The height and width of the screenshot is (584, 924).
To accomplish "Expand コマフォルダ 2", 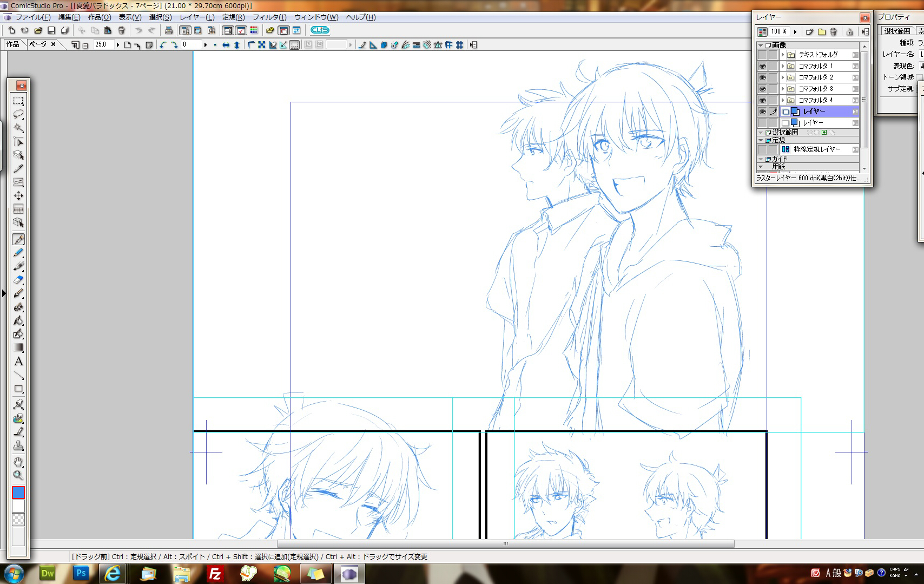I will point(783,77).
